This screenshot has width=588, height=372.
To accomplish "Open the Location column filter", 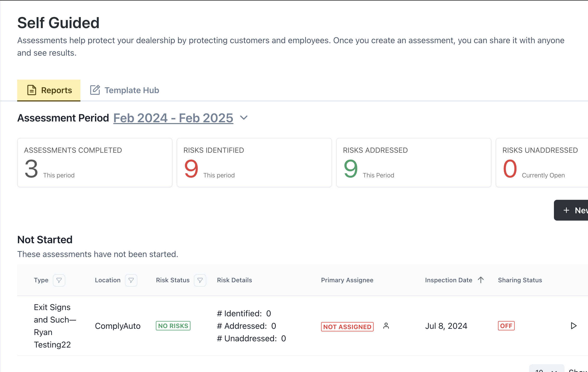I will pos(131,280).
